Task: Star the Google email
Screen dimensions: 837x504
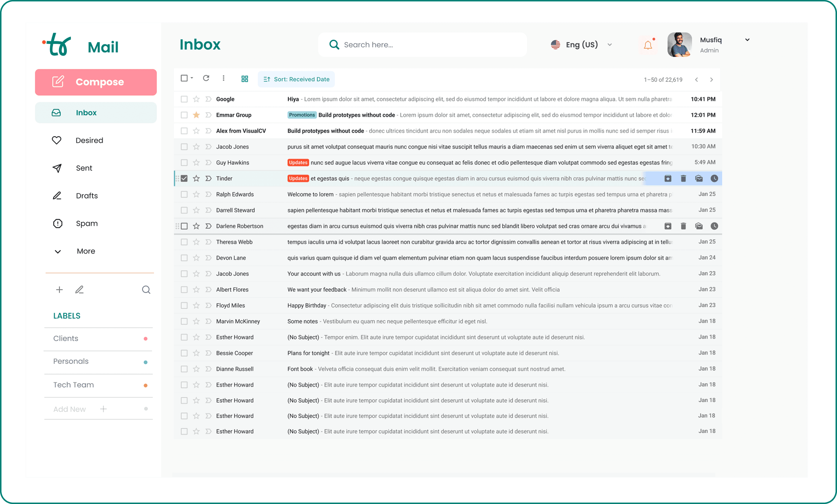Action: [196, 99]
